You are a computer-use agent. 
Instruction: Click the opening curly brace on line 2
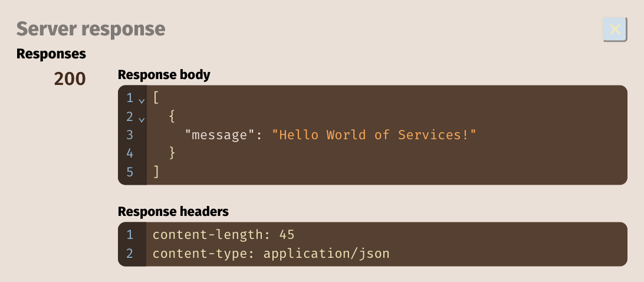coord(172,117)
